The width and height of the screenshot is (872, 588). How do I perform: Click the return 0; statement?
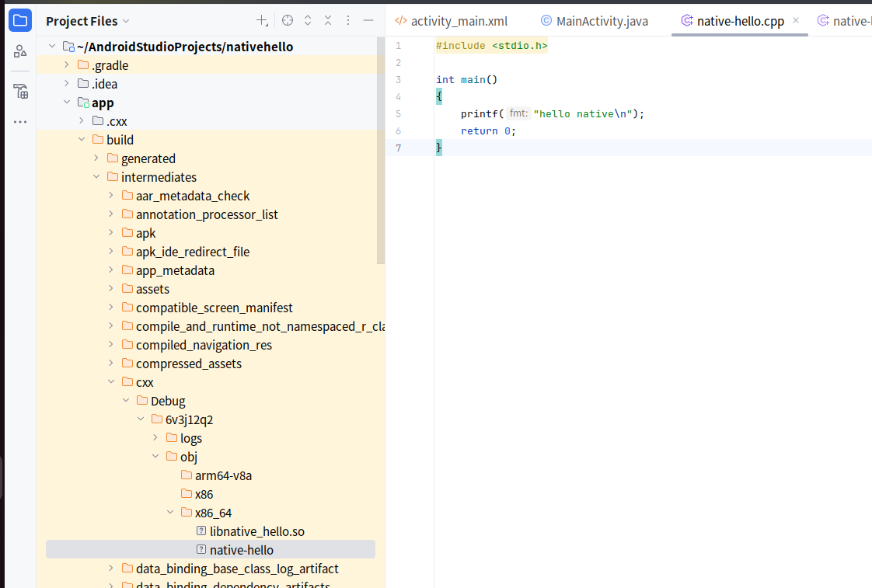pos(488,131)
